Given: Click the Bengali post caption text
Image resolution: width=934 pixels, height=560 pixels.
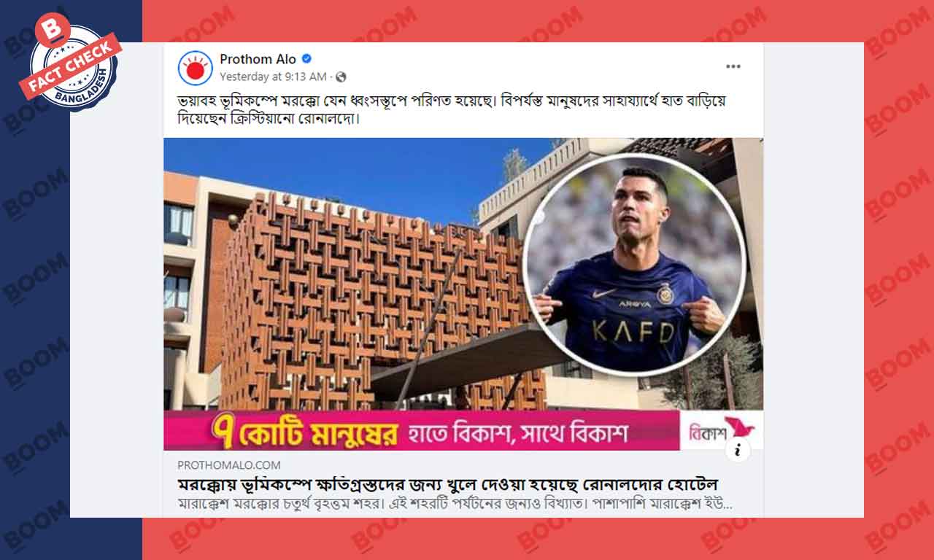Looking at the screenshot, I should pyautogui.click(x=444, y=109).
